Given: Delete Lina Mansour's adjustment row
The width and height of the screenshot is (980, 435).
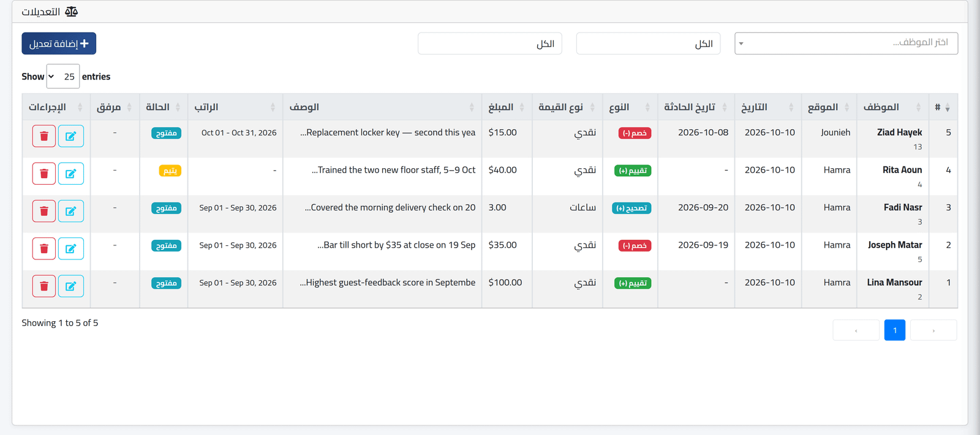Looking at the screenshot, I should point(44,286).
